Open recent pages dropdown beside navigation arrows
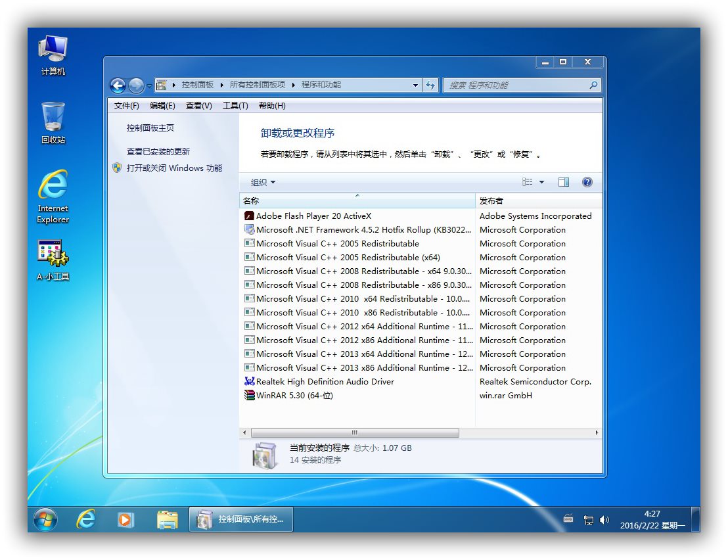The image size is (728, 560). point(149,86)
